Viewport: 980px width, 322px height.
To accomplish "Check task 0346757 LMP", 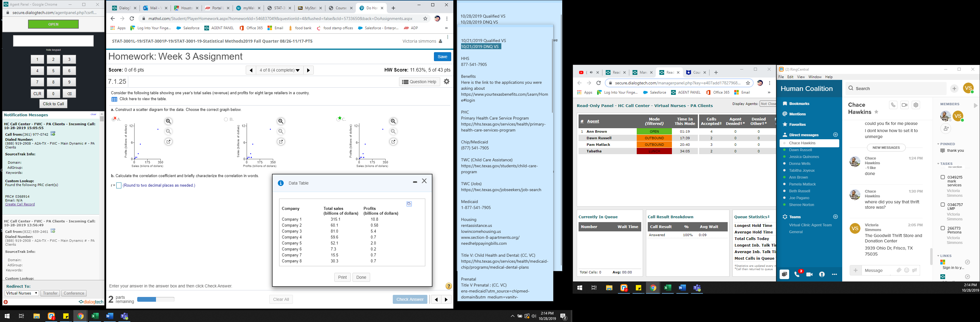I will [x=943, y=205].
